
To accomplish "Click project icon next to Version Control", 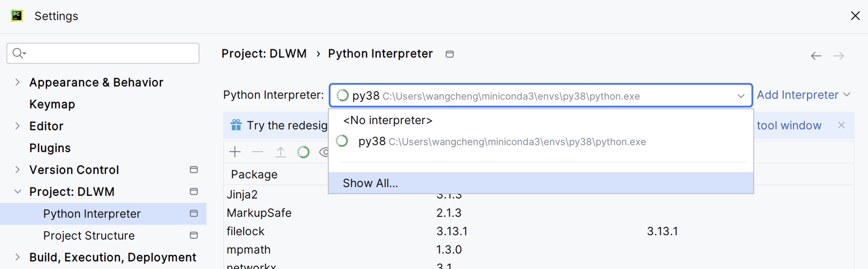I will [x=194, y=169].
